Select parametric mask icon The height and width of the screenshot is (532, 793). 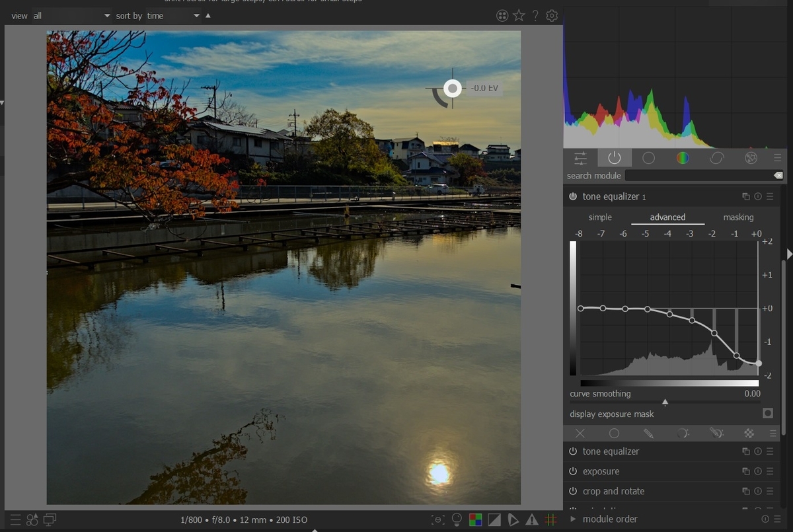point(683,434)
